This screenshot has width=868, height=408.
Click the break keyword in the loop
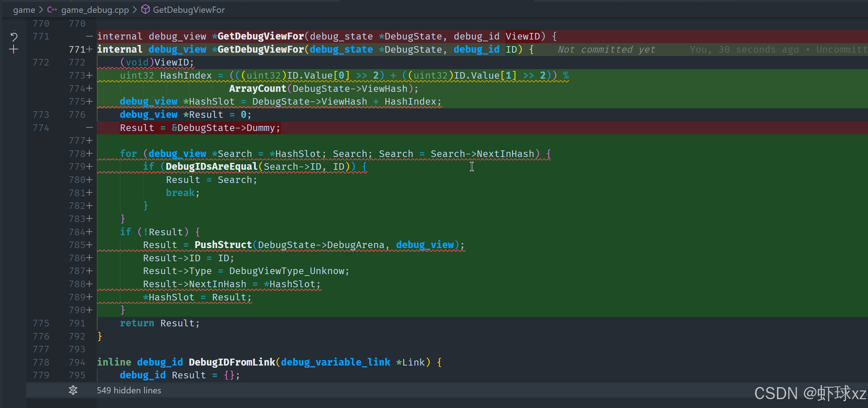click(x=180, y=193)
